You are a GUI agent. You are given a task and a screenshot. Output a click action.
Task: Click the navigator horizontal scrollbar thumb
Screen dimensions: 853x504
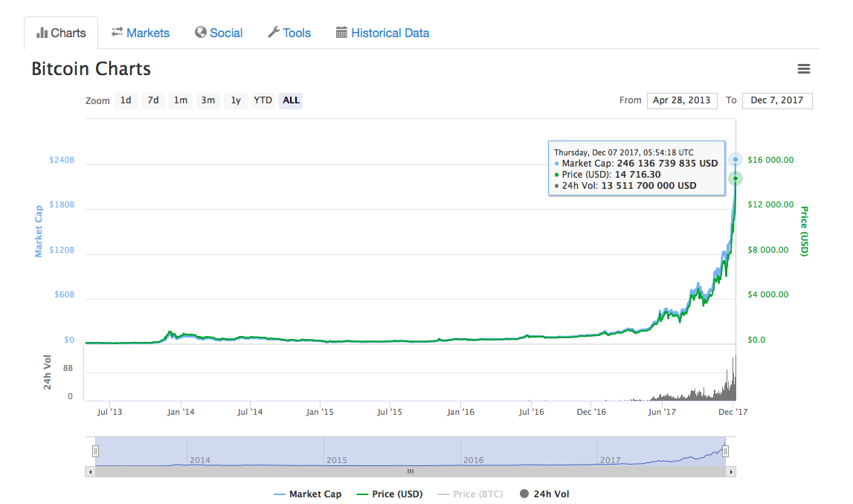411,471
